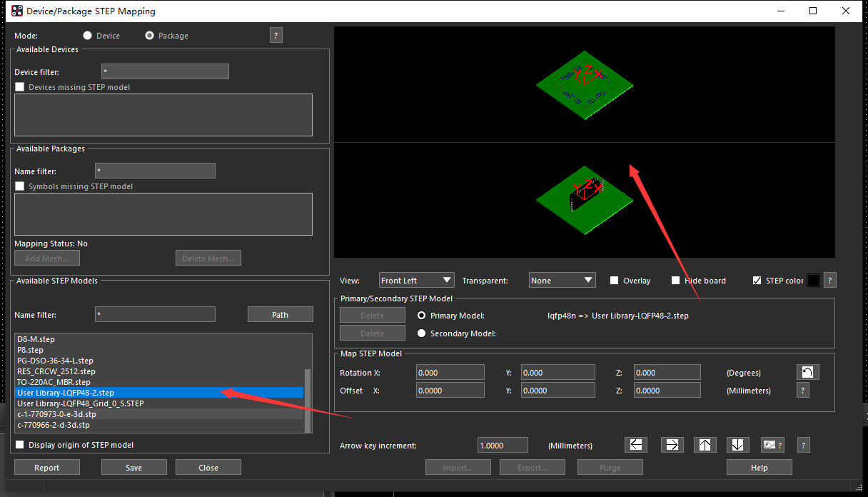
Task: Click the up arrow nudge icon
Action: 705,445
